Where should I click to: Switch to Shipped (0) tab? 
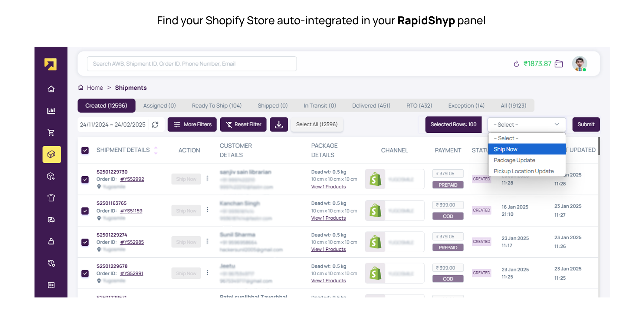click(273, 106)
